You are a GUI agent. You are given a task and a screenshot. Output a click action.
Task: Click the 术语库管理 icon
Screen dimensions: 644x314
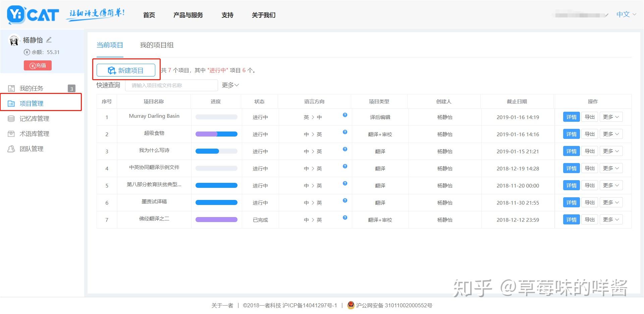(x=12, y=134)
